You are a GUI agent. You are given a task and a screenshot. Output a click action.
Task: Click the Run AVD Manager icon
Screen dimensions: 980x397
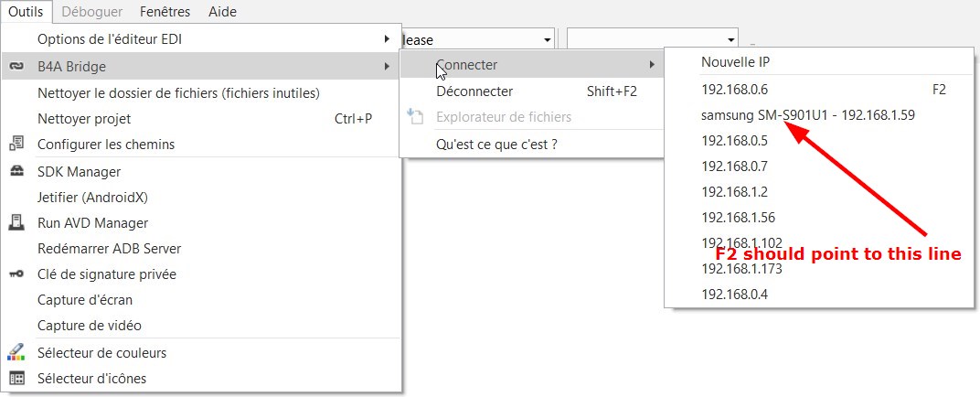tap(16, 222)
